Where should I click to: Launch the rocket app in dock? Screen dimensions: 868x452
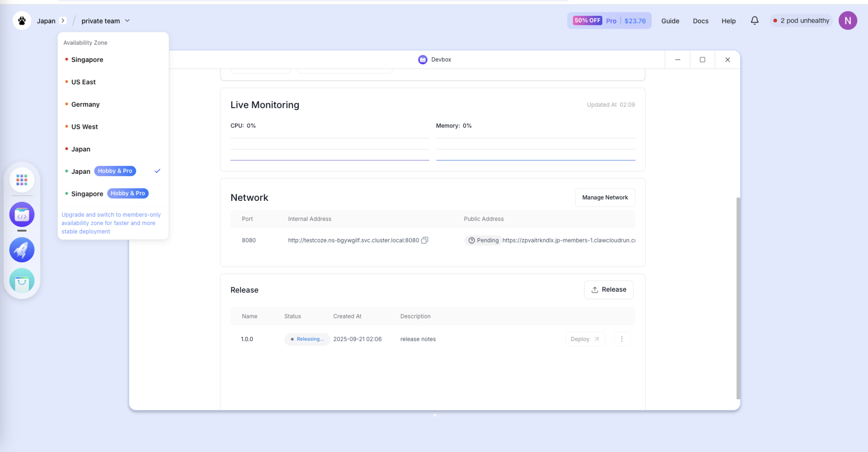(x=22, y=250)
